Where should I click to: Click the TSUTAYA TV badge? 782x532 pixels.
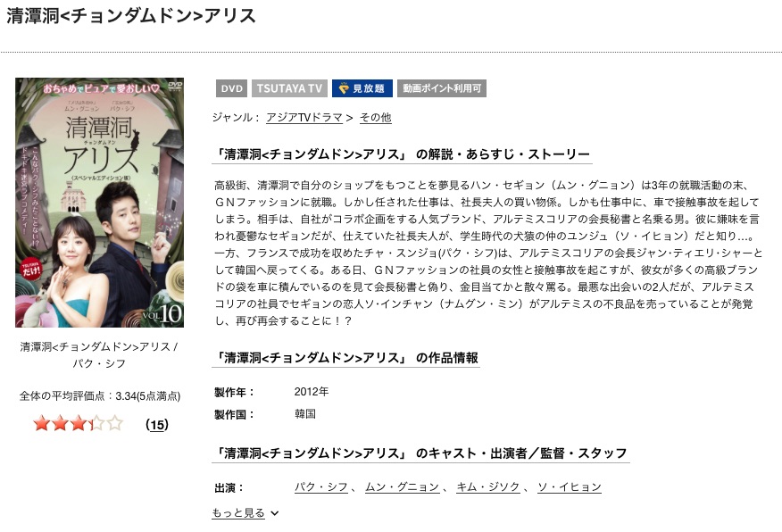pyautogui.click(x=289, y=88)
